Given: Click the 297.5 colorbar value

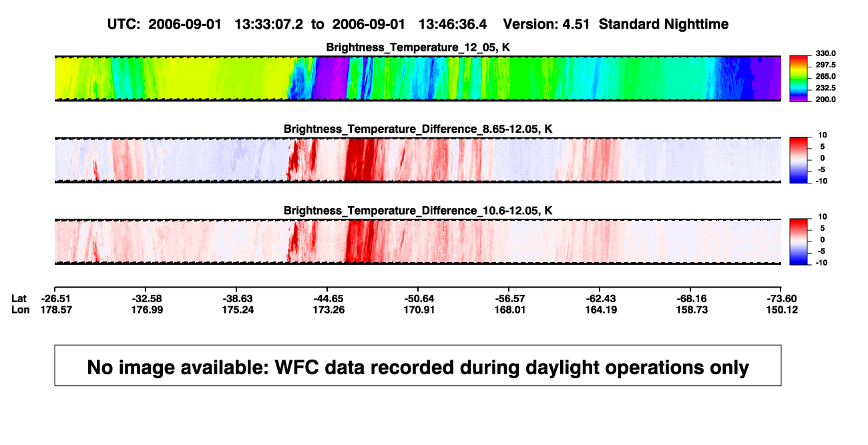Looking at the screenshot, I should coord(825,65).
